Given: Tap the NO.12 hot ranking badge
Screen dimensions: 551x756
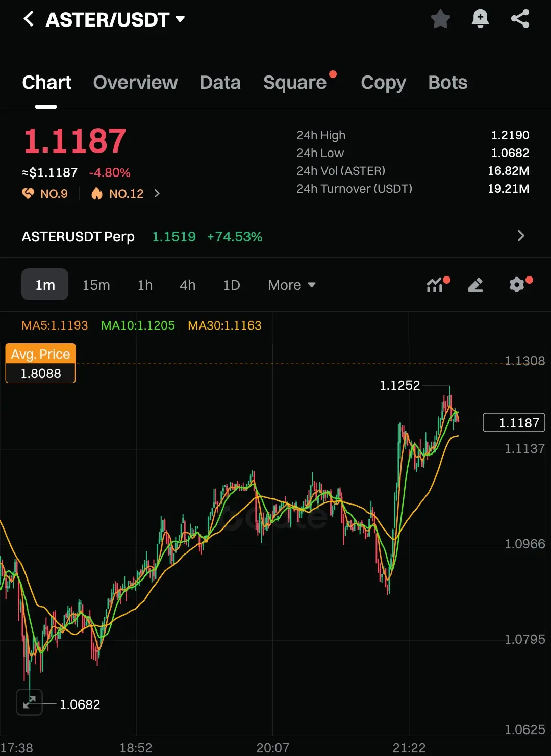Looking at the screenshot, I should point(117,194).
